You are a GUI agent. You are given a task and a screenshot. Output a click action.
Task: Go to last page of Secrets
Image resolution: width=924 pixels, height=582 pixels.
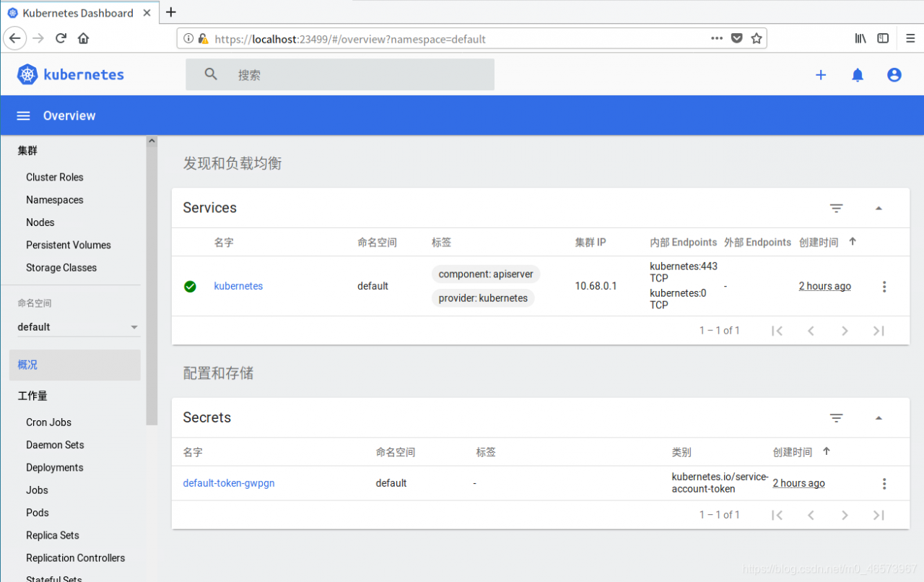point(879,515)
